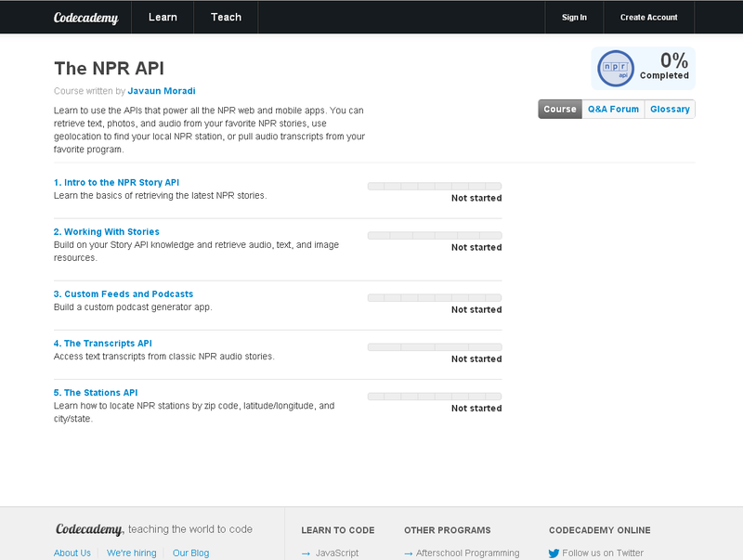Image resolution: width=743 pixels, height=560 pixels.
Task: Click Sign In in the header
Action: point(574,17)
